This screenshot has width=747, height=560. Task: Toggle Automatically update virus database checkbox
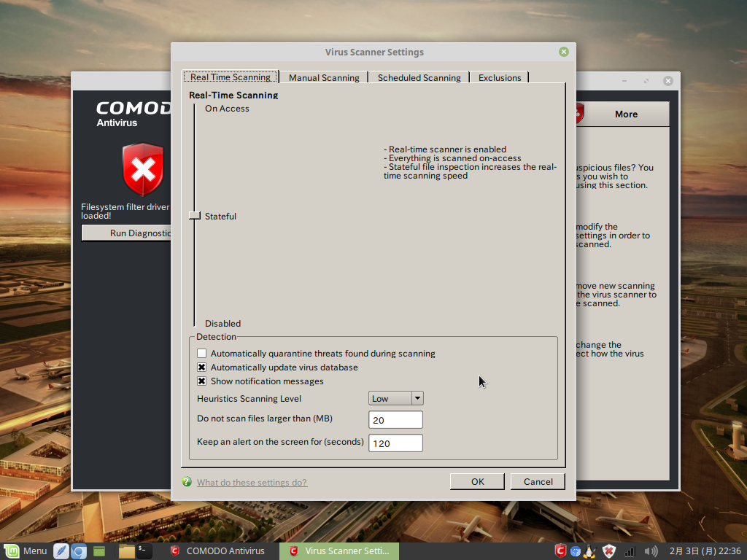pyautogui.click(x=201, y=367)
